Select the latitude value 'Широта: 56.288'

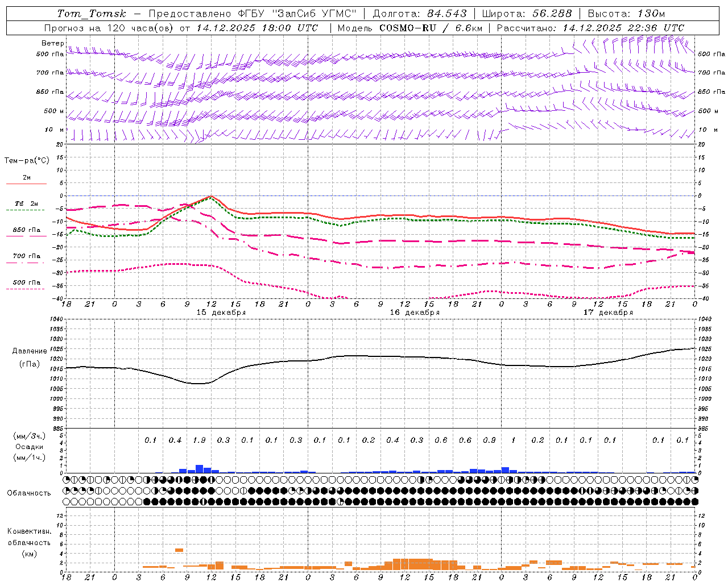527,14
